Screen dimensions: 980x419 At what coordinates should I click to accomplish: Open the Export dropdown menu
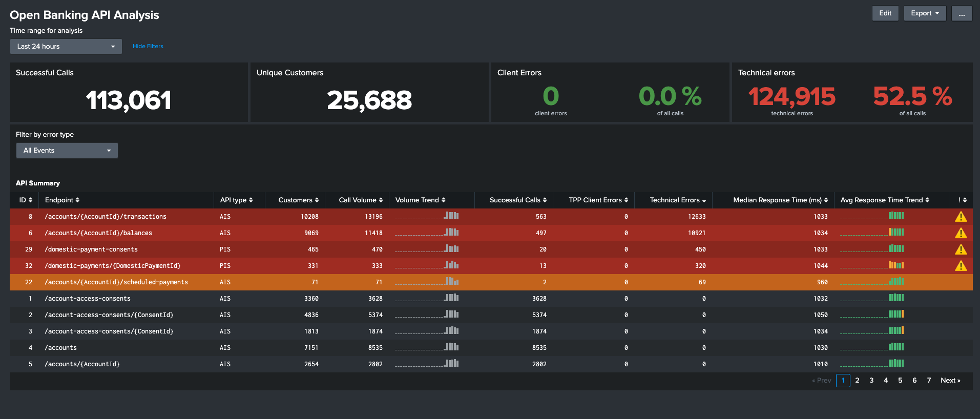[925, 13]
